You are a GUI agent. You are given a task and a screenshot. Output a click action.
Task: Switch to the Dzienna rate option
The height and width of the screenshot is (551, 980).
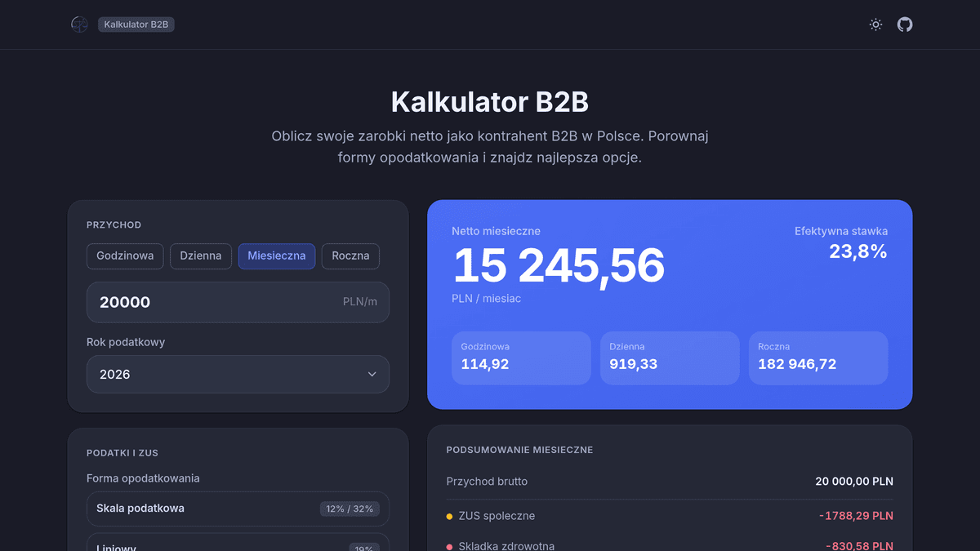coord(201,256)
